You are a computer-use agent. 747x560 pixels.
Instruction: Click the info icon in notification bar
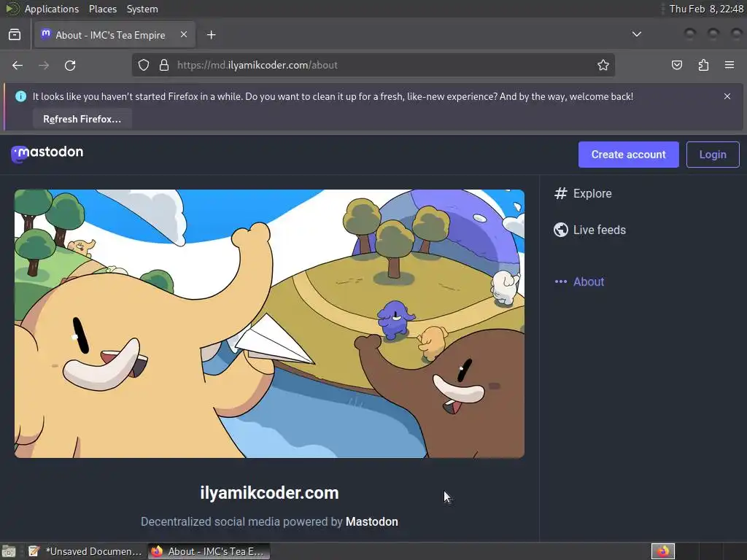pos(21,96)
